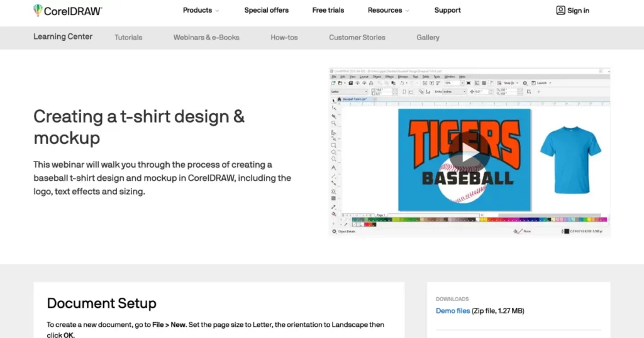Image resolution: width=644 pixels, height=338 pixels.
Task: Pick the yellow swatch in color palette
Action: click(483, 220)
